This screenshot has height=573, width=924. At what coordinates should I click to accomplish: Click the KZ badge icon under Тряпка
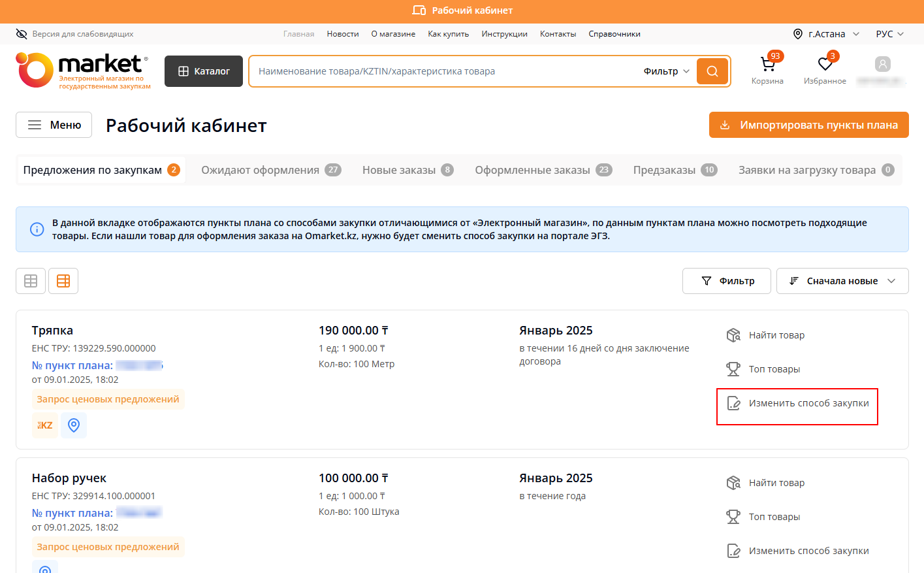tap(45, 425)
